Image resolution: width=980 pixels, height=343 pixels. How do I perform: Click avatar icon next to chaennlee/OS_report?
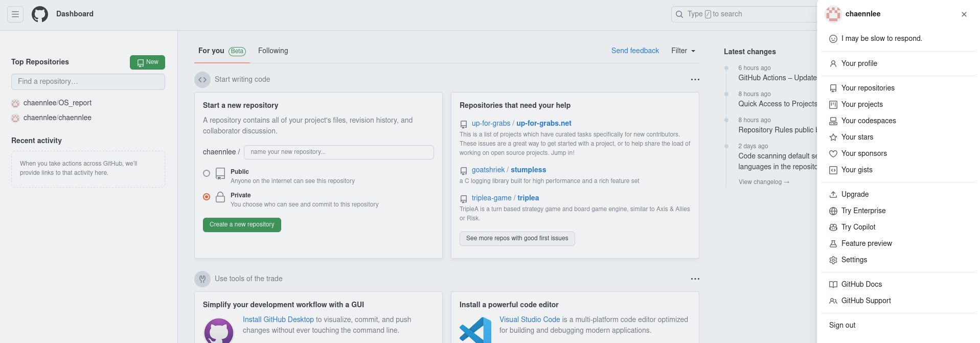pyautogui.click(x=15, y=103)
